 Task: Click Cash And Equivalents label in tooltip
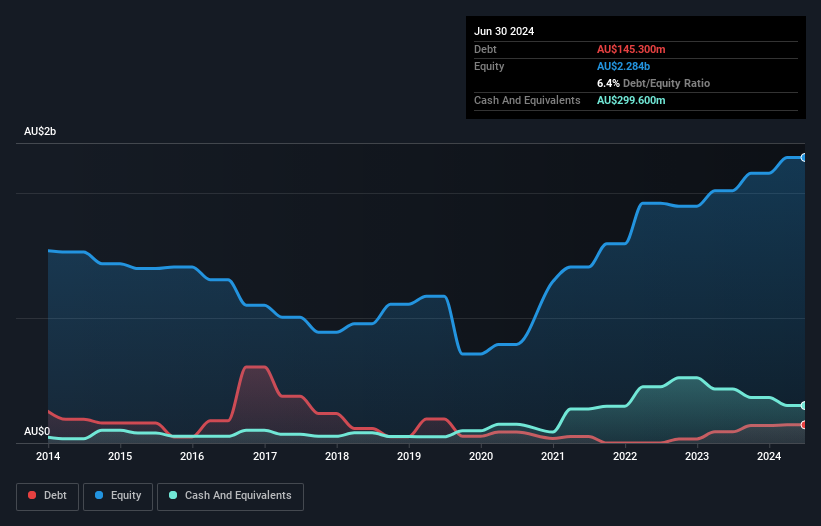coord(527,100)
